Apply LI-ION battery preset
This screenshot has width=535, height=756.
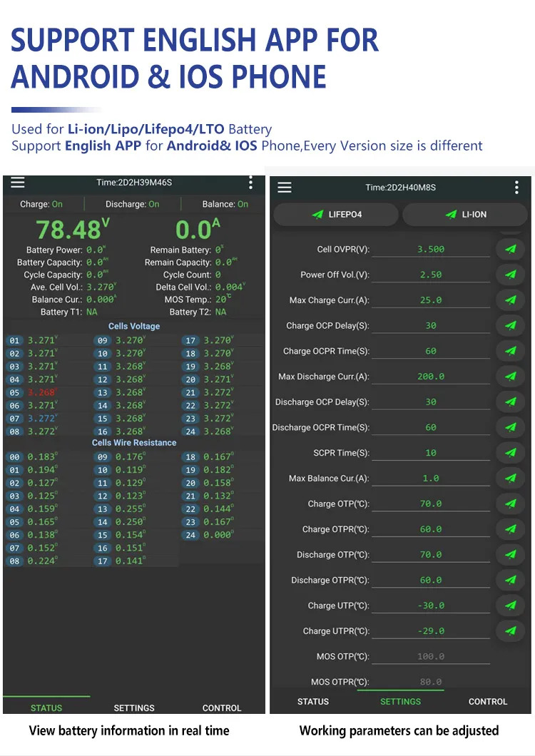point(465,215)
